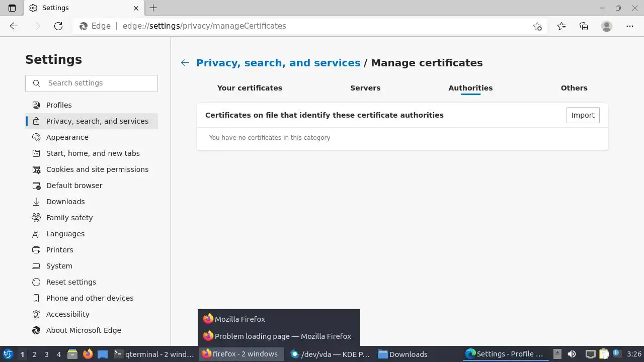
Task: Open a new tab with the plus button
Action: 153,8
